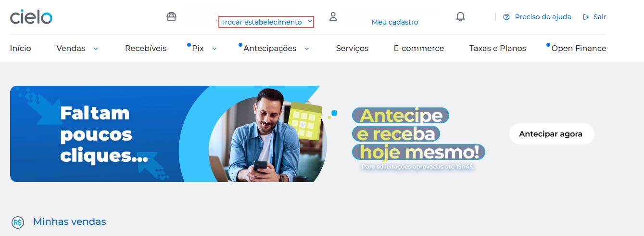Click the store establishment icon

click(x=171, y=17)
